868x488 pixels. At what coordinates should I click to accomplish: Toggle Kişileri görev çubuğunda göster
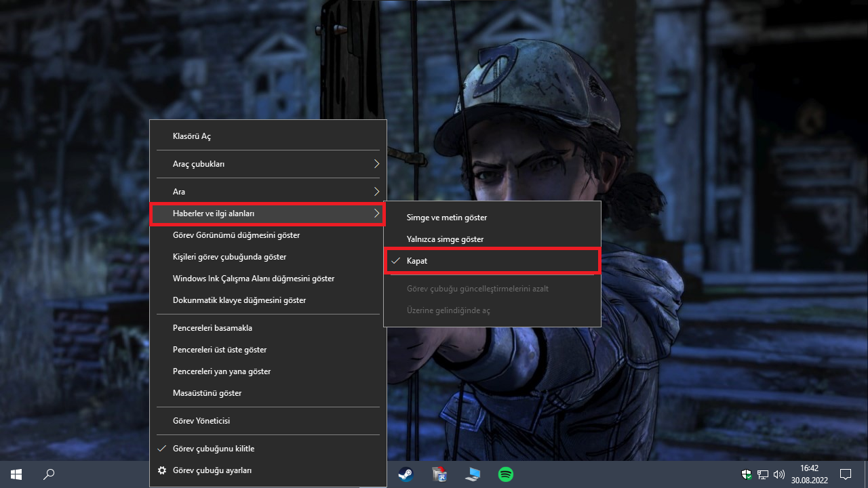point(268,257)
